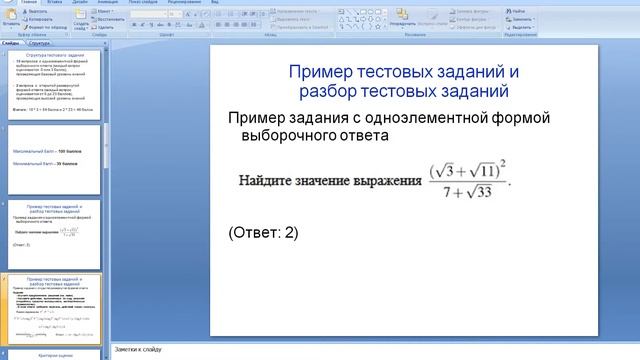Switch to the Слайды pane tab
This screenshot has width=640, height=360.
coord(10,43)
